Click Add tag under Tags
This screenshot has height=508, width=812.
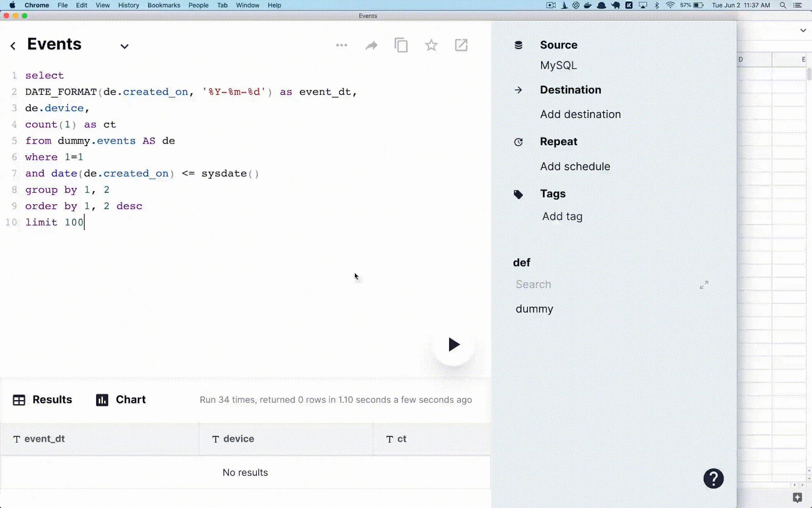(562, 216)
